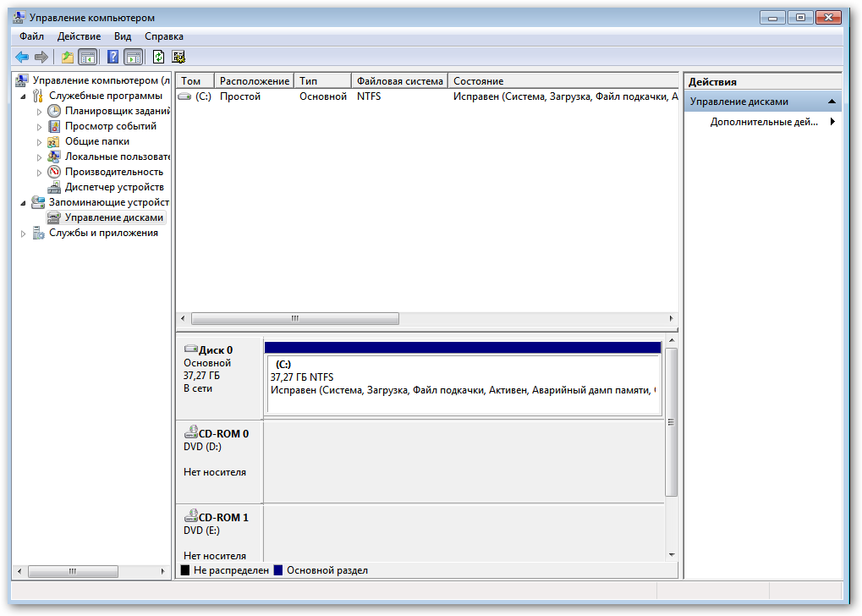Image resolution: width=862 pixels, height=616 pixels.
Task: Toggle the console tree show/hide icon
Action: click(x=87, y=57)
